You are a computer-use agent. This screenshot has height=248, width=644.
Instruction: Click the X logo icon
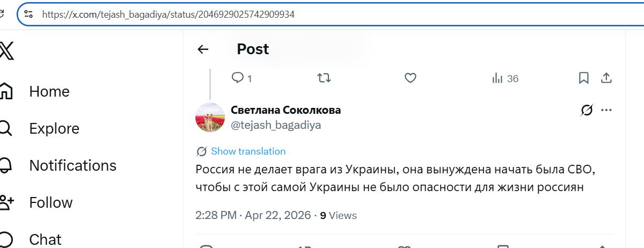tap(6, 51)
